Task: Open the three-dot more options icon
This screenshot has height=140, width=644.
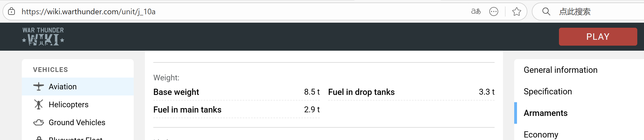Action: (x=494, y=11)
